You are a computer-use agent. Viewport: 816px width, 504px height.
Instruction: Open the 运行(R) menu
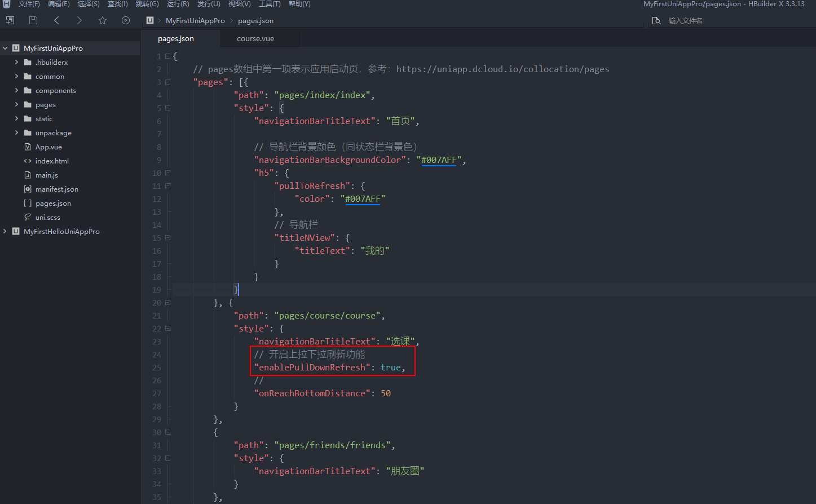pyautogui.click(x=178, y=4)
